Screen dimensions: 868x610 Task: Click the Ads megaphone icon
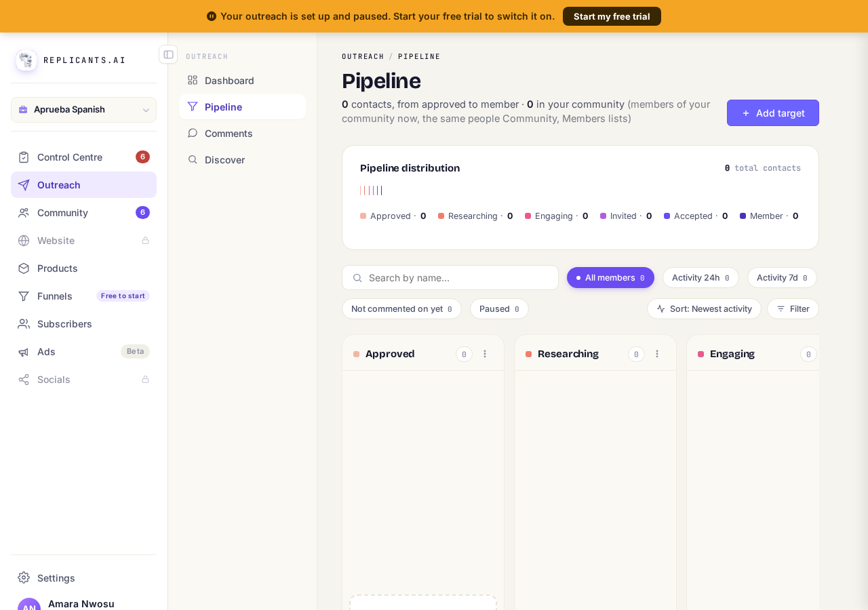(24, 352)
